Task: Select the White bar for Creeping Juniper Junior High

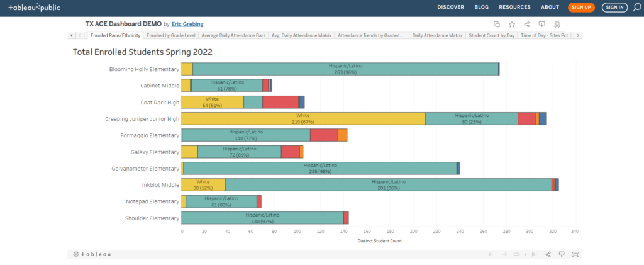Action: (303, 118)
